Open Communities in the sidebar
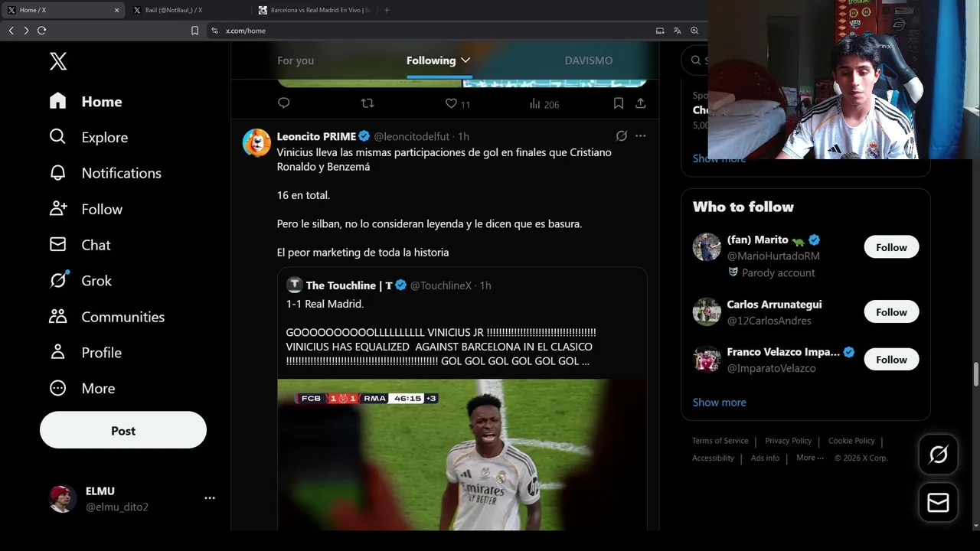 point(106,316)
